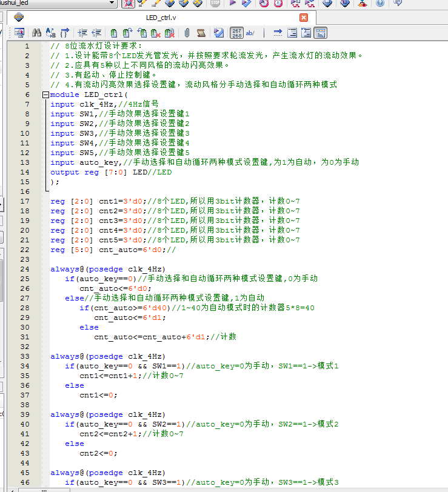This screenshot has width=448, height=492.
Task: Click the increase indent icon
Action: (x=82, y=33)
